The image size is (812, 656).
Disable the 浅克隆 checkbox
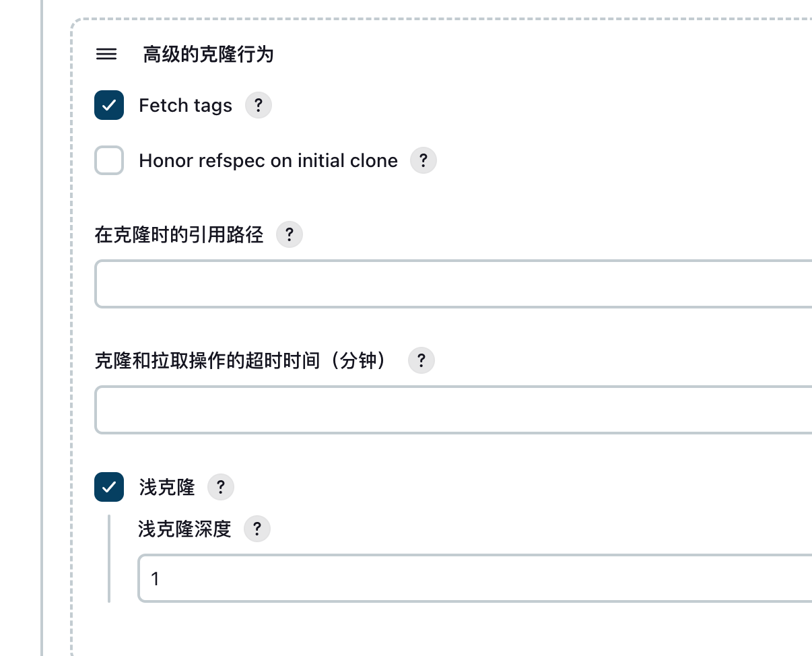coord(109,487)
